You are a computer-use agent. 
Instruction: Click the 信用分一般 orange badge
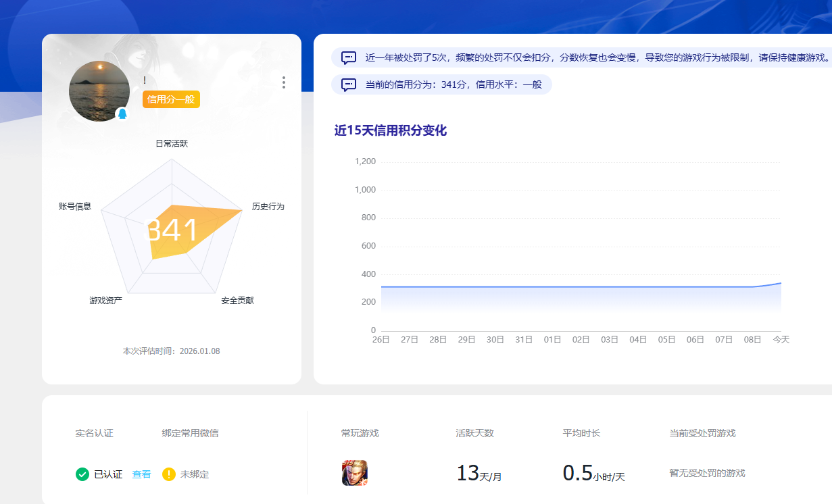[x=170, y=99]
